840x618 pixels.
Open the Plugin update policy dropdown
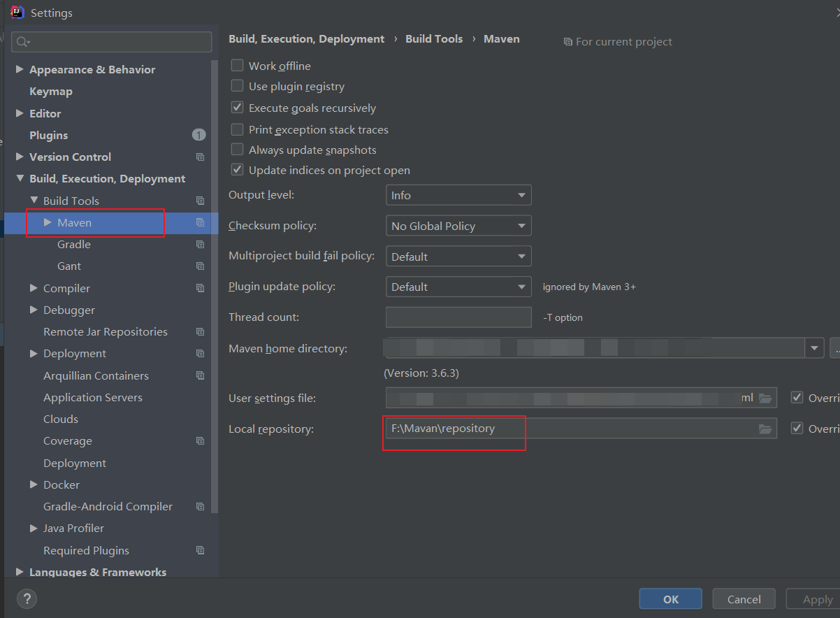(x=458, y=287)
